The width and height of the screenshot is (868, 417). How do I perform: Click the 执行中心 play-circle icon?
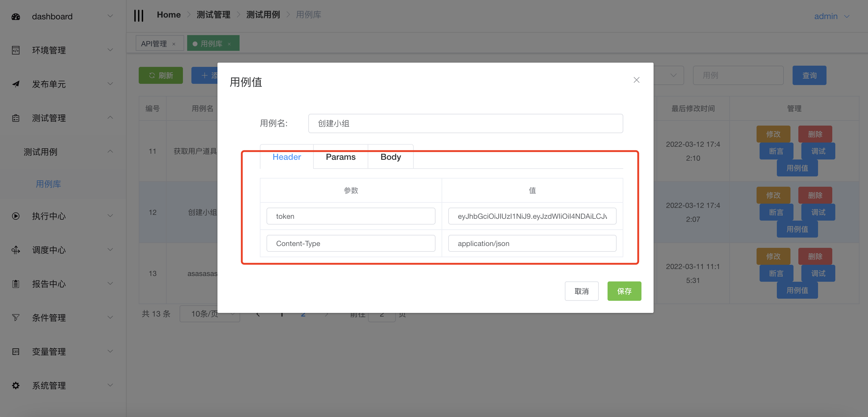point(16,216)
